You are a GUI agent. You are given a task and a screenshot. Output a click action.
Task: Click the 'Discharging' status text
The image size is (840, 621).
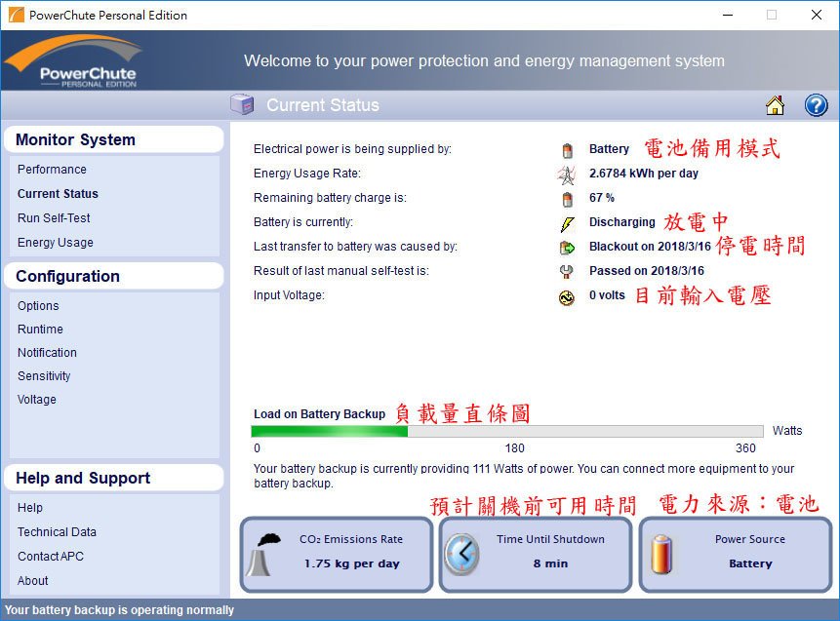622,222
